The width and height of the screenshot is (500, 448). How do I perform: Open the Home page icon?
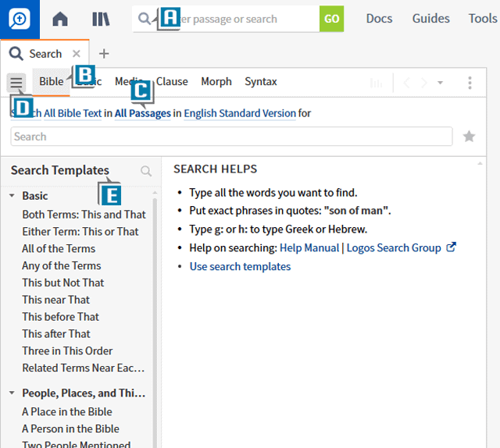click(60, 19)
